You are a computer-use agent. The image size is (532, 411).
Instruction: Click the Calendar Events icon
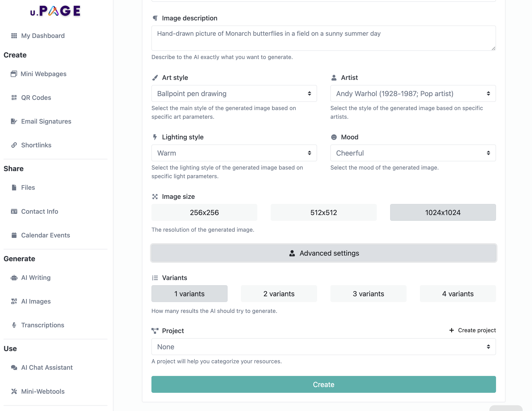(14, 235)
